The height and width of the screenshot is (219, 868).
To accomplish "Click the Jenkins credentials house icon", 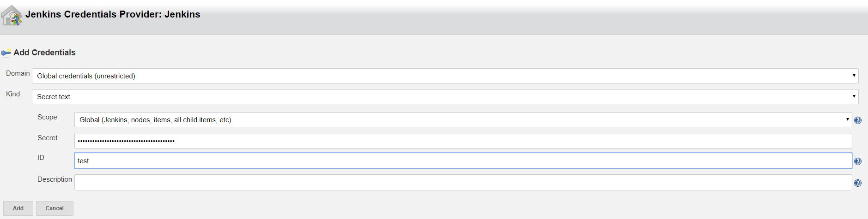I will click(x=12, y=15).
